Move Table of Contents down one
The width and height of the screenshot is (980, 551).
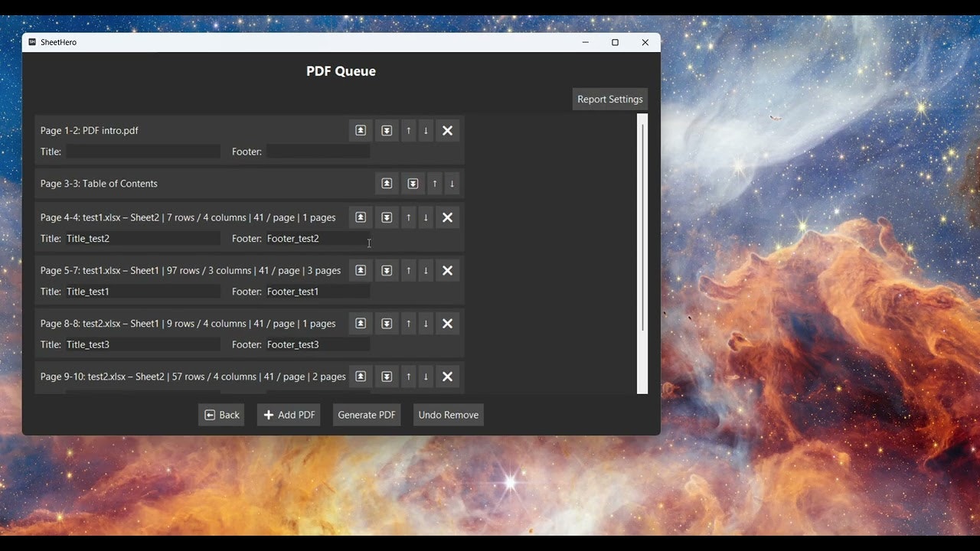[452, 184]
